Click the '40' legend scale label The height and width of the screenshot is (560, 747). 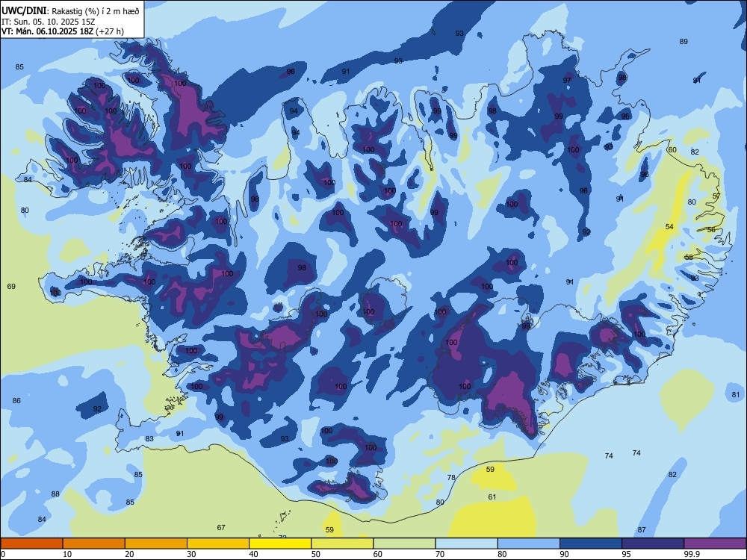[x=253, y=554]
